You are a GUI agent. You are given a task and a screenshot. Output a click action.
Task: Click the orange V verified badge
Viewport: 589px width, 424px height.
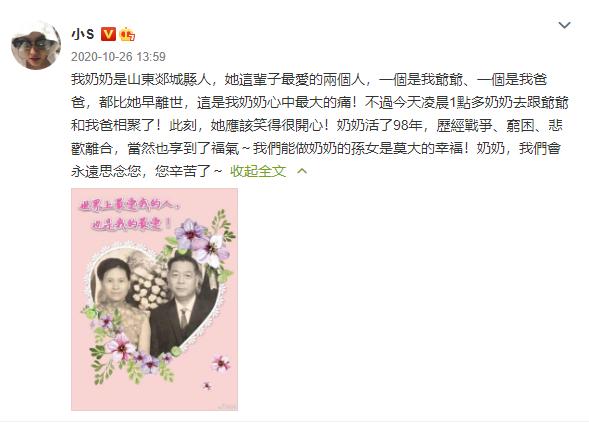coord(108,34)
